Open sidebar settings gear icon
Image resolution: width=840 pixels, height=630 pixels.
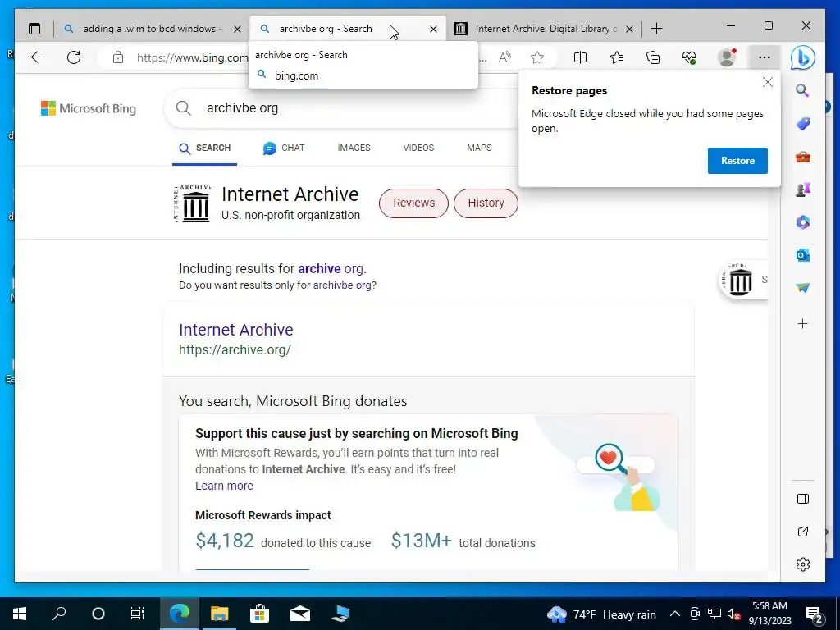[x=802, y=564]
